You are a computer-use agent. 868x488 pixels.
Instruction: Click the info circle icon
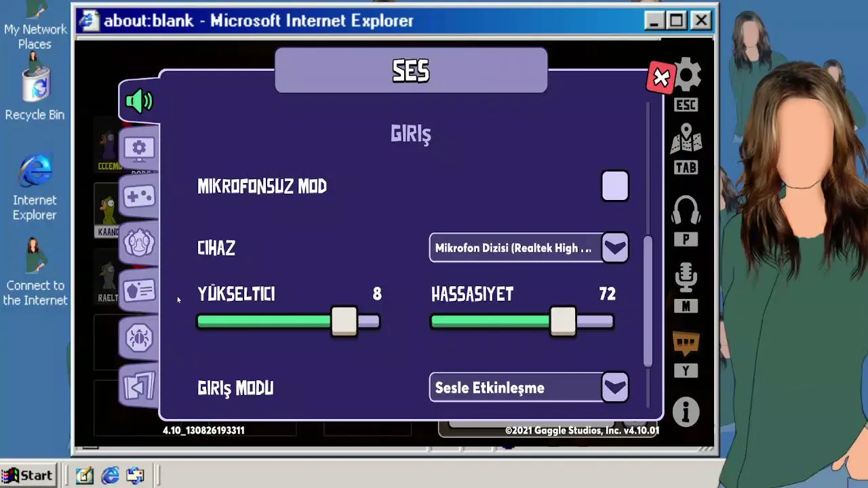click(x=686, y=412)
